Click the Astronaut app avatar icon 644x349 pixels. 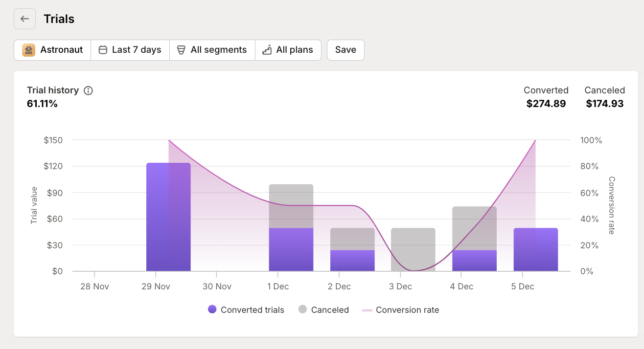tap(29, 50)
